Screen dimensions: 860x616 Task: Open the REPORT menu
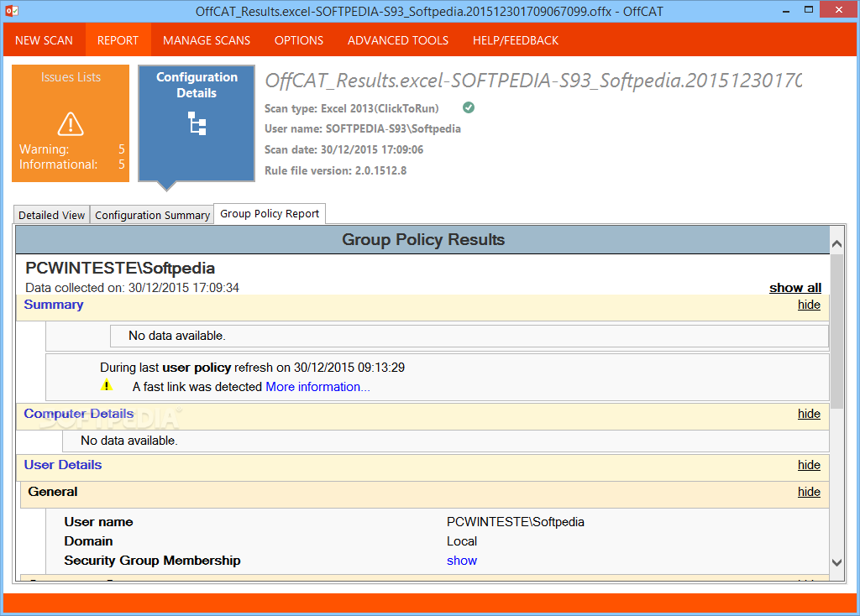click(x=118, y=40)
